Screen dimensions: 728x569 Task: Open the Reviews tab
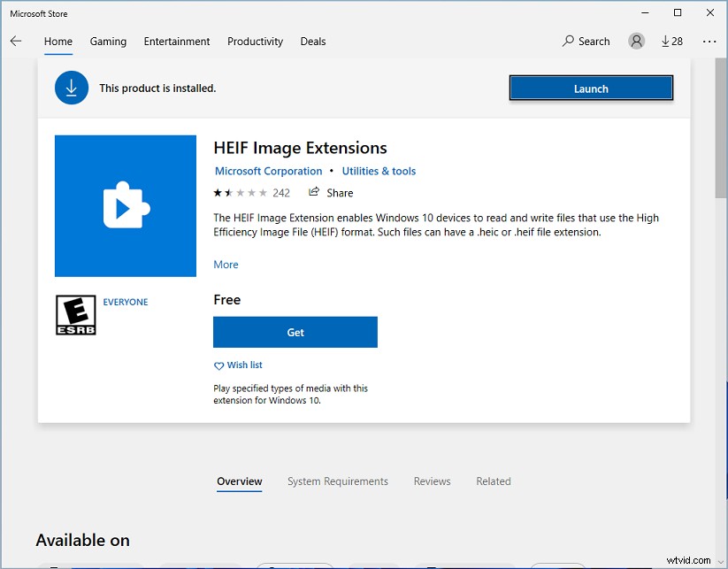[432, 481]
